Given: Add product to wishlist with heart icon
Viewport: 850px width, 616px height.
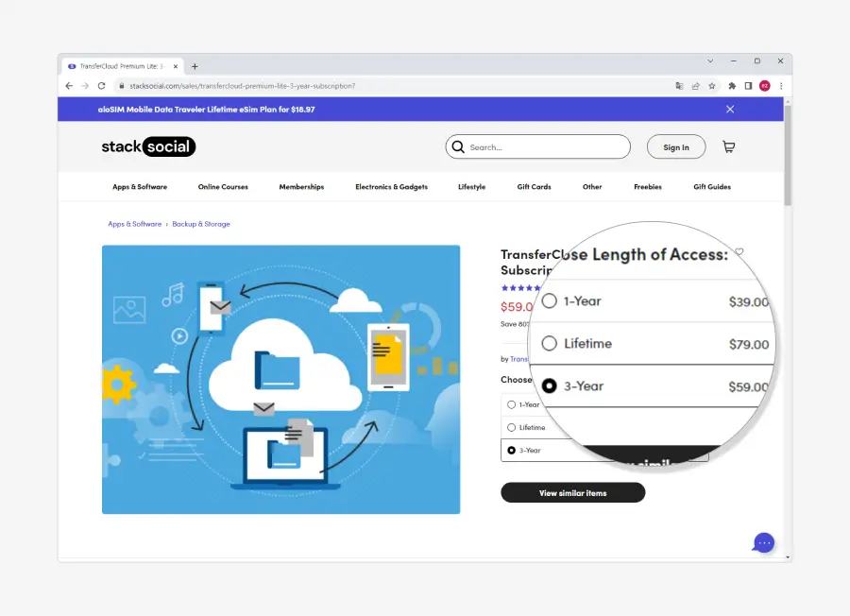Looking at the screenshot, I should [739, 252].
